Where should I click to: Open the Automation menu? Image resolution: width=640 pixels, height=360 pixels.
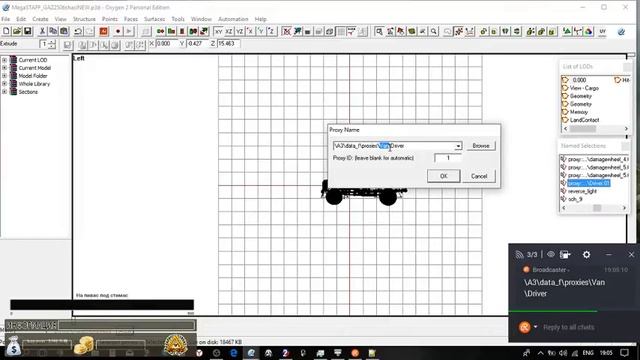coord(233,19)
